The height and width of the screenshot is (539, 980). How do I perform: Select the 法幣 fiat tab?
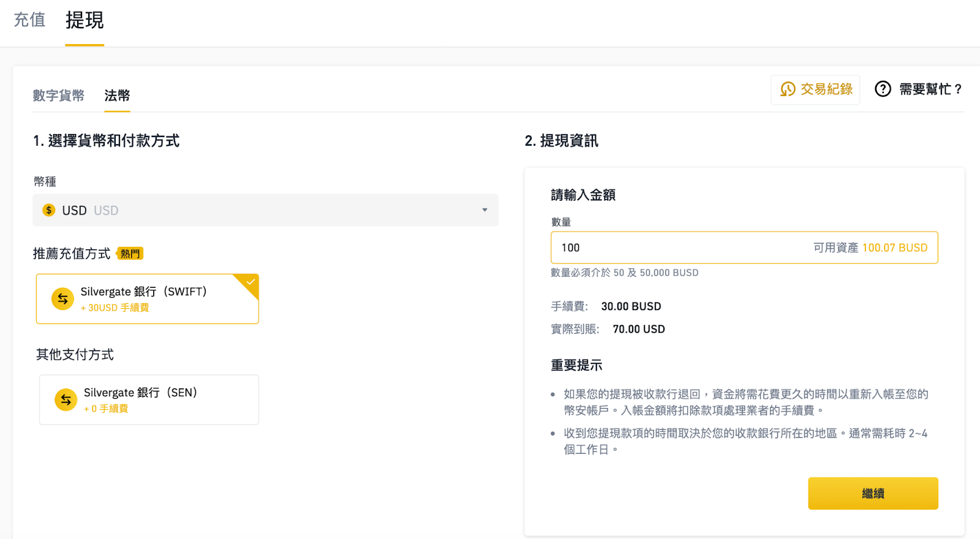tap(117, 96)
